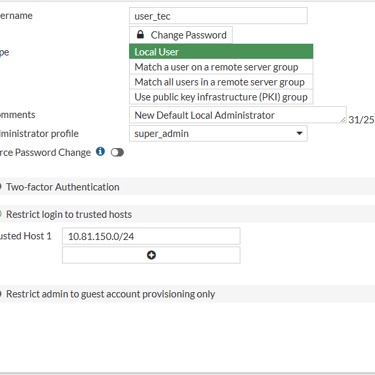This screenshot has width=375, height=375.
Task: Click the Change Password button
Action: tap(181, 35)
